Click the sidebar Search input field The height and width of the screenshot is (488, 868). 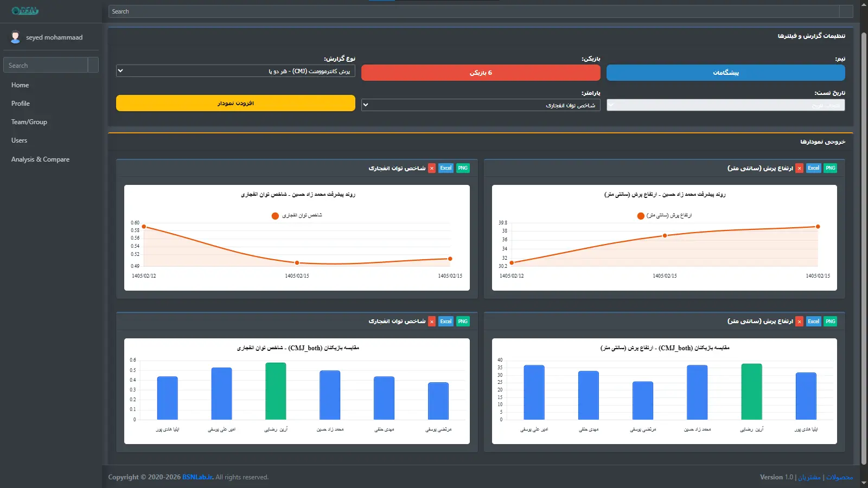[46, 65]
